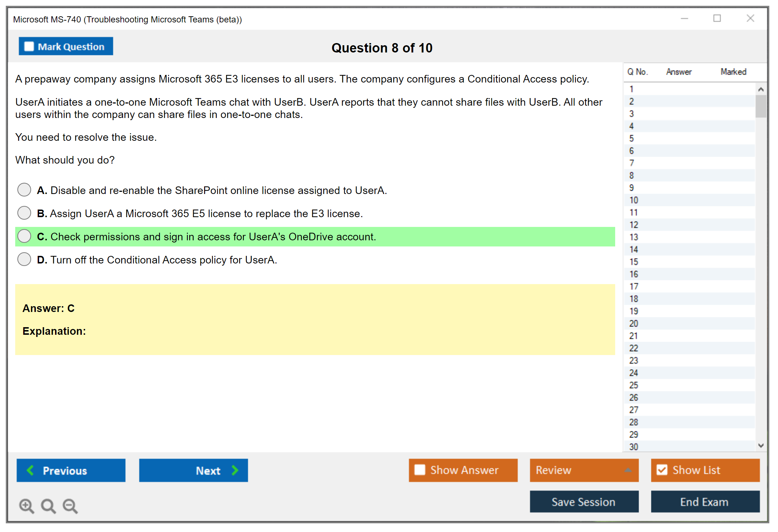Click the zoom in magnifier icon
The image size is (778, 532).
tap(26, 506)
